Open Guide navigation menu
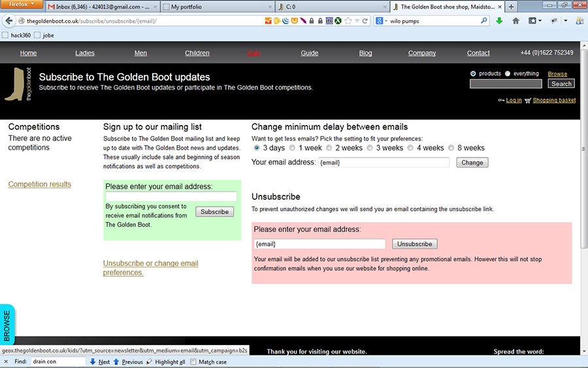588x368 pixels. point(310,53)
